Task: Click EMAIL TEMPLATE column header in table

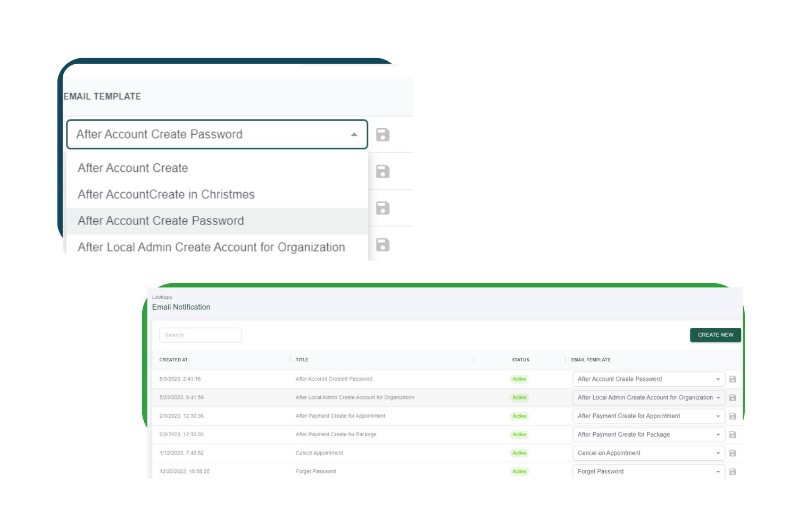Action: click(591, 360)
